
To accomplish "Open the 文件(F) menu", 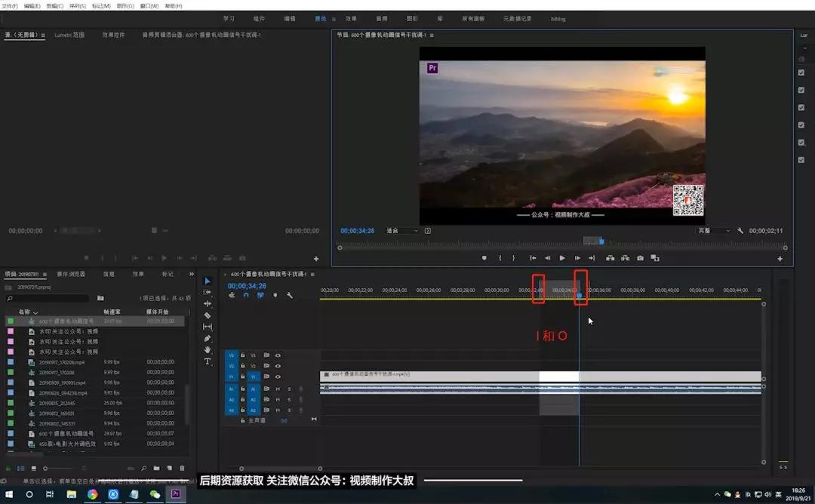I will (9, 6).
